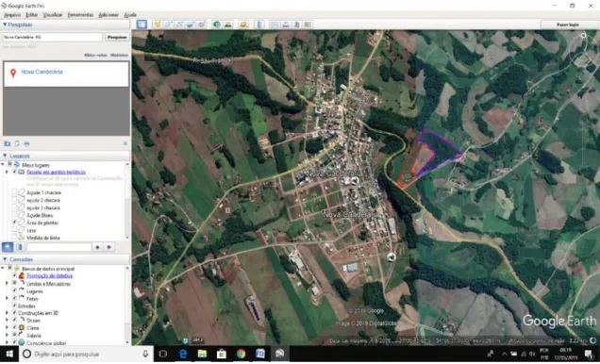Uncheck the Área de plantio checkbox
The image size is (600, 364).
[14, 223]
